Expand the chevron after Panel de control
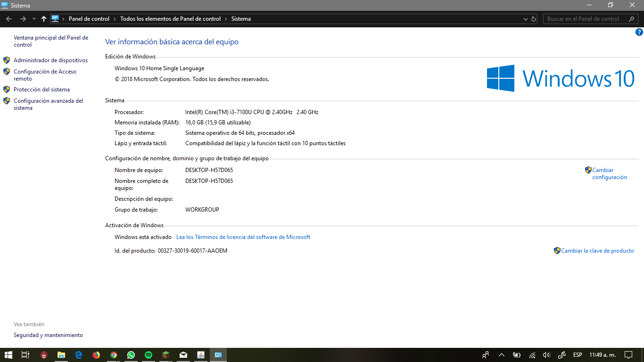 click(x=115, y=19)
